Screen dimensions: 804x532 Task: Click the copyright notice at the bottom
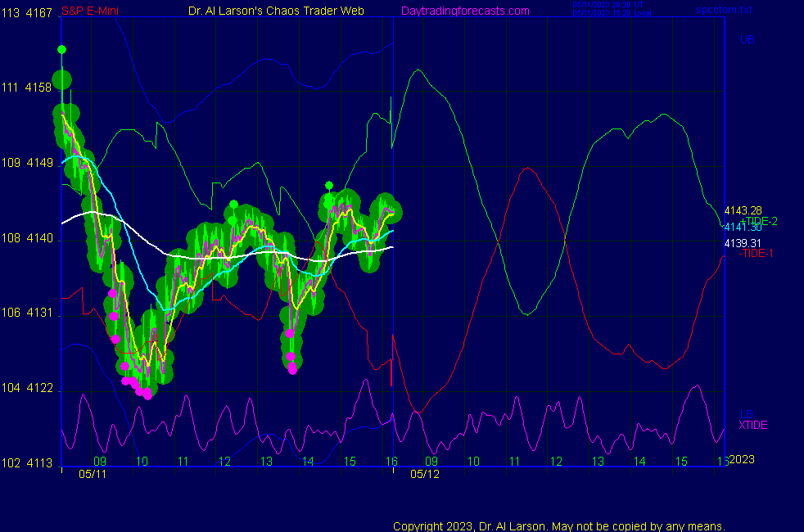(559, 526)
